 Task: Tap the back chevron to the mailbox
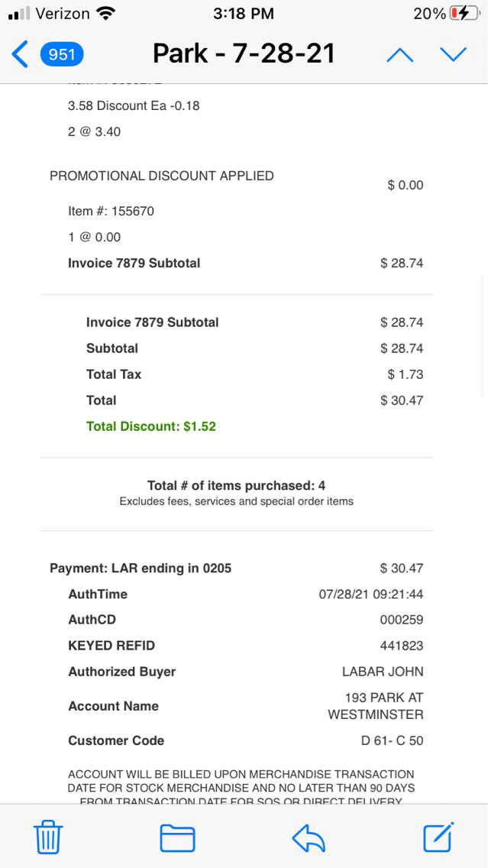(x=20, y=54)
